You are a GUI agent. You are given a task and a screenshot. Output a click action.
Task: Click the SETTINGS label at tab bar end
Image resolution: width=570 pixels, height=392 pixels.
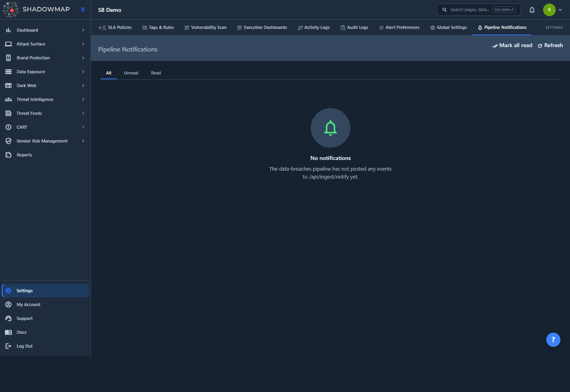pos(554,28)
